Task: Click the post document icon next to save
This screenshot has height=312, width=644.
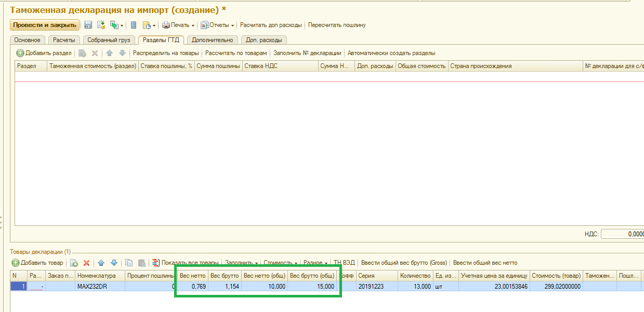Action: click(x=101, y=25)
